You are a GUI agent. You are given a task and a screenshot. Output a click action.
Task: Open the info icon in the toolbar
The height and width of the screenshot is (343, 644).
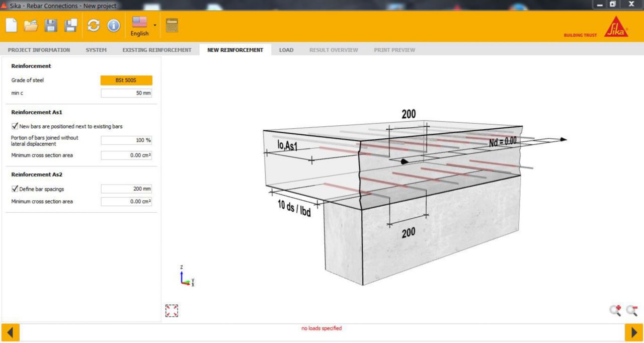(114, 25)
